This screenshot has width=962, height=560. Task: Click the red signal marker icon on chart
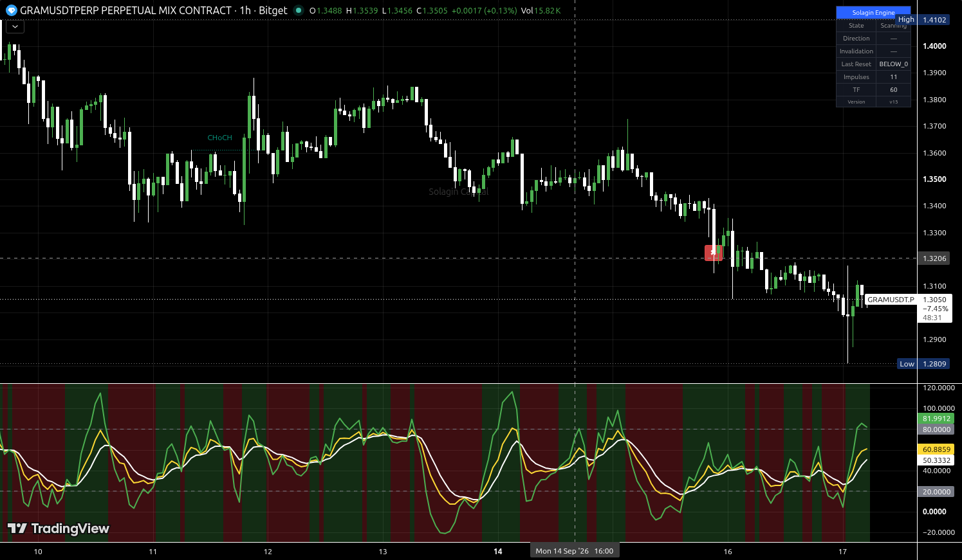[713, 253]
